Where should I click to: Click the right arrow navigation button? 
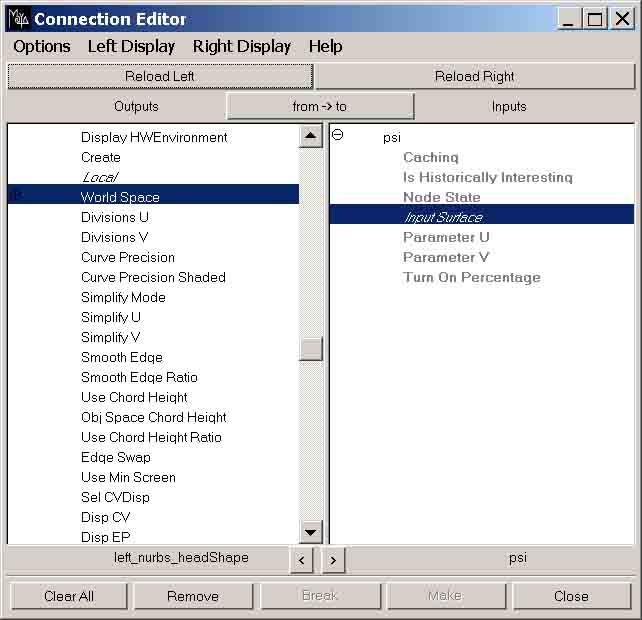pyautogui.click(x=334, y=560)
